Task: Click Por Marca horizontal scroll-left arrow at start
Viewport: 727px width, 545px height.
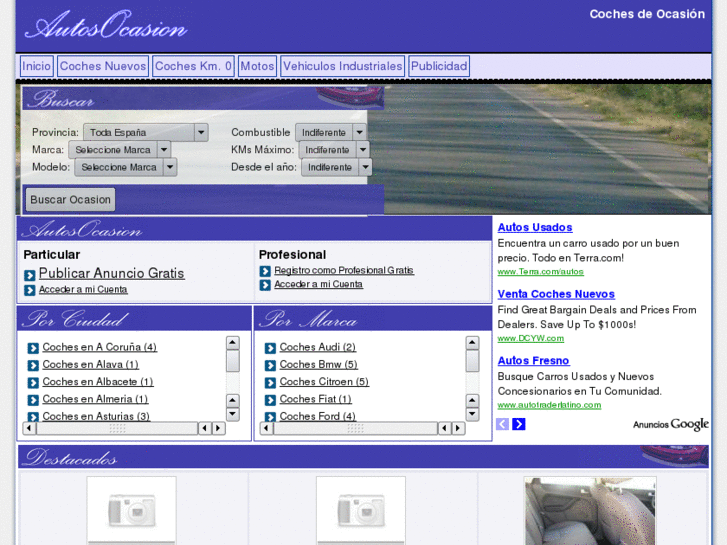Action: [x=267, y=428]
